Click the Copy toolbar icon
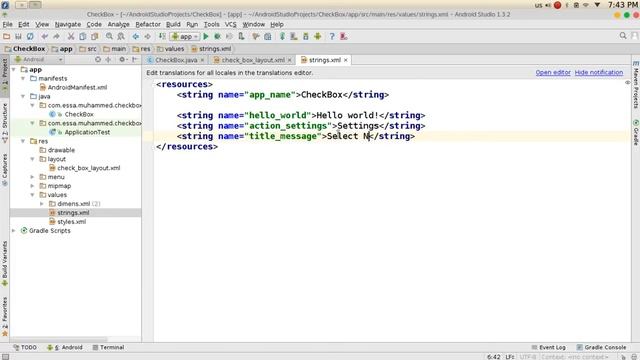The height and width of the screenshot is (360, 640). [x=83, y=36]
